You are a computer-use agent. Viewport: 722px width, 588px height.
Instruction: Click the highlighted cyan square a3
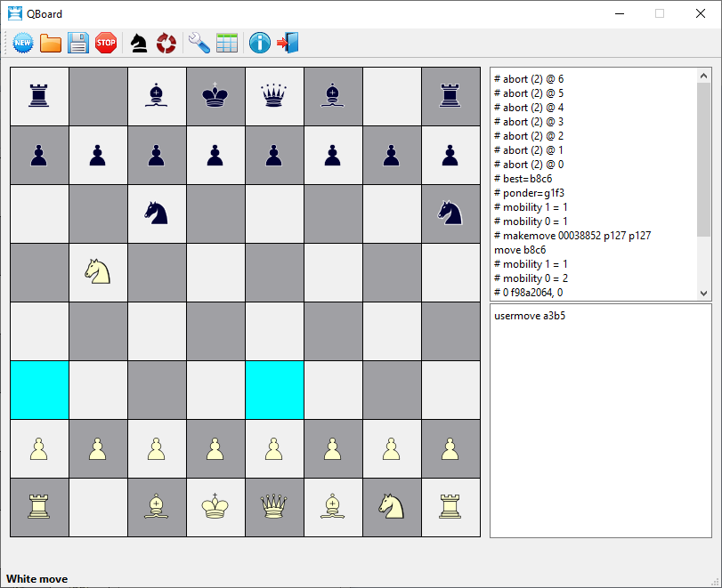(x=39, y=391)
